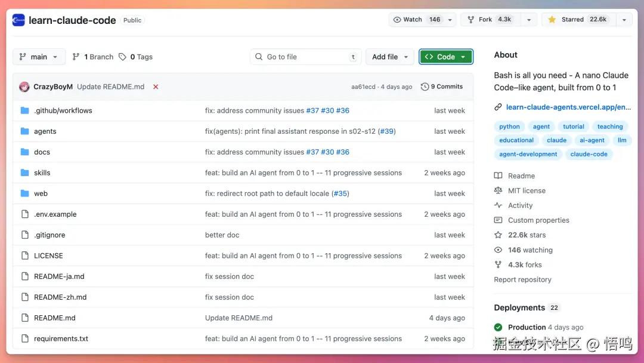Open the learn-claude-agents.vercel.app link
644x363 pixels.
coord(568,107)
